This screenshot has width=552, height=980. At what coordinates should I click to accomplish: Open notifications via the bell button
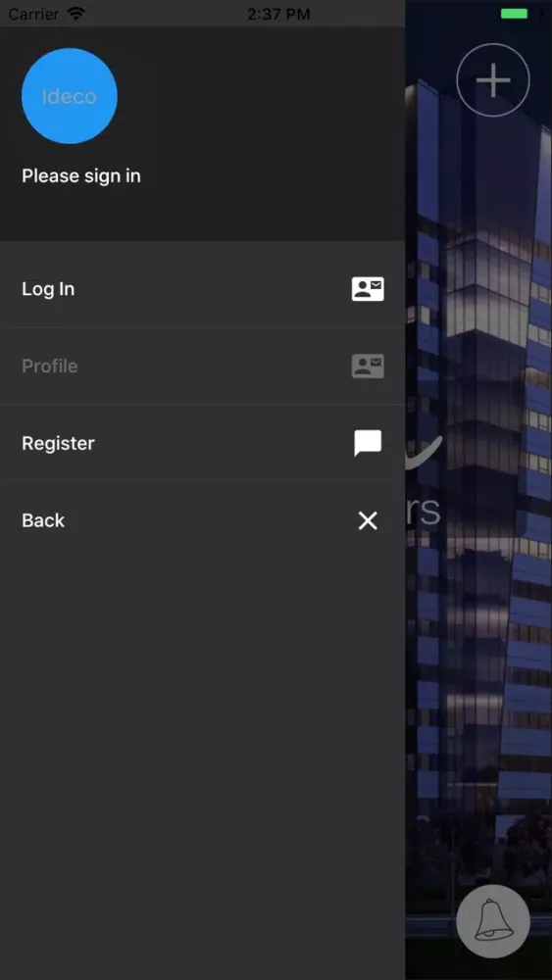[493, 921]
